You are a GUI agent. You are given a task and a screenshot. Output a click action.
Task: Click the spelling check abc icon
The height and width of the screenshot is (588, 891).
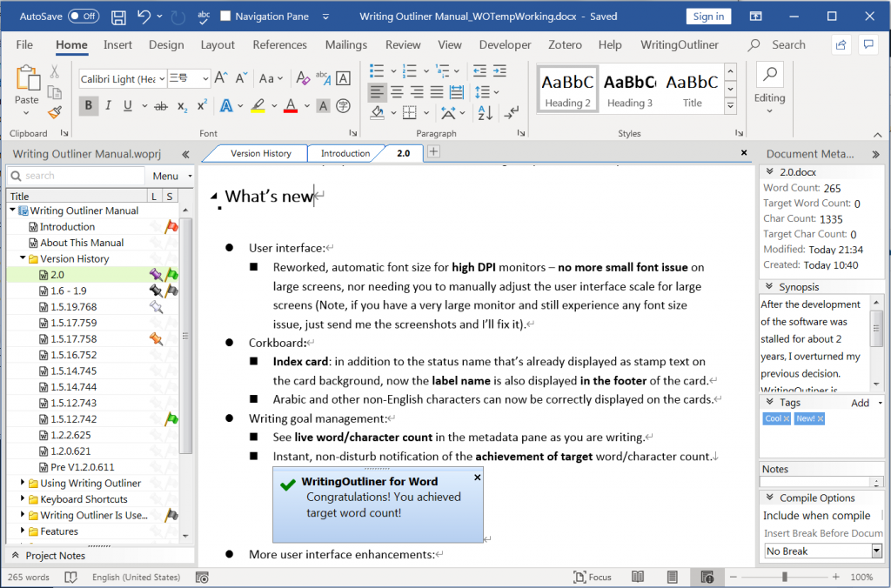click(204, 17)
